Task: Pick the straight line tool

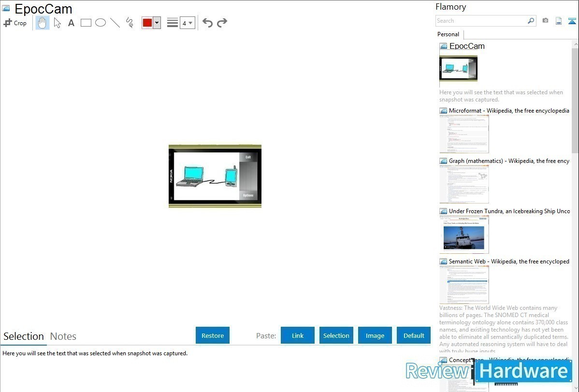Action: point(115,23)
